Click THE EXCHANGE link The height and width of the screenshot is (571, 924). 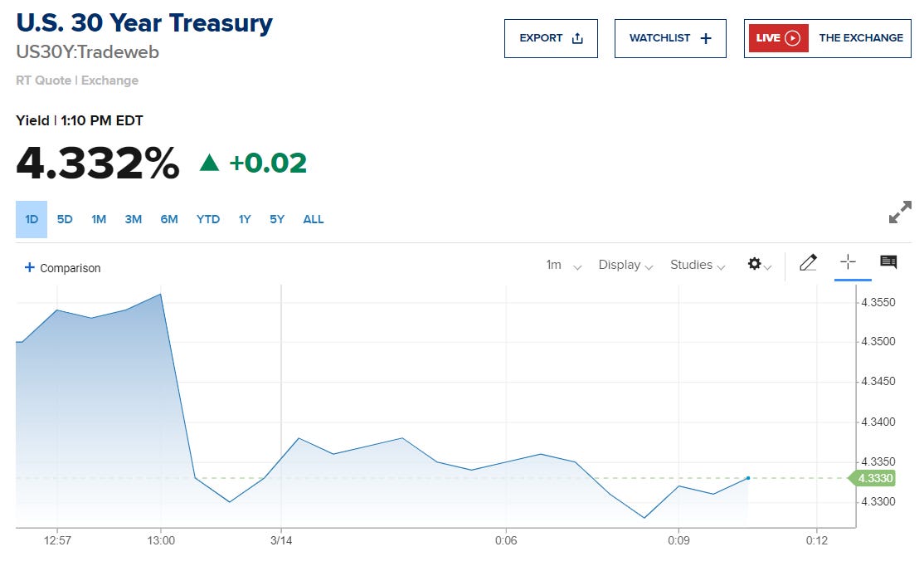861,38
